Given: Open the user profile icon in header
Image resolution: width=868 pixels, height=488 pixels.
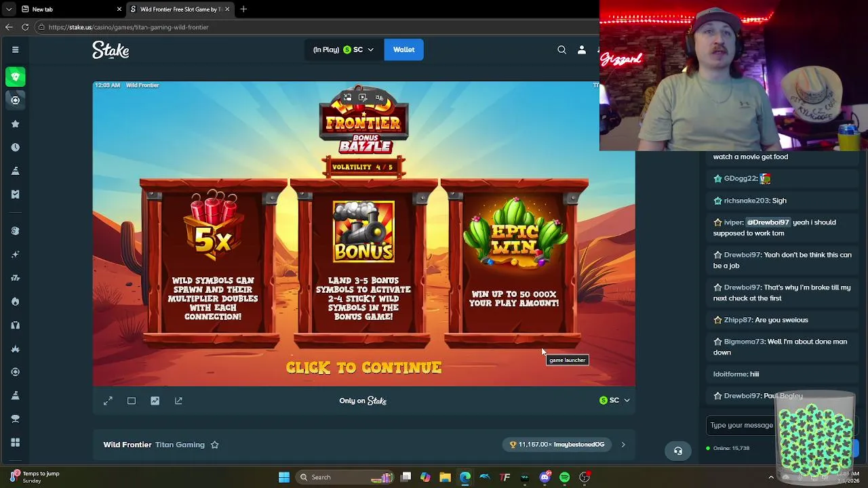Looking at the screenshot, I should pyautogui.click(x=581, y=49).
